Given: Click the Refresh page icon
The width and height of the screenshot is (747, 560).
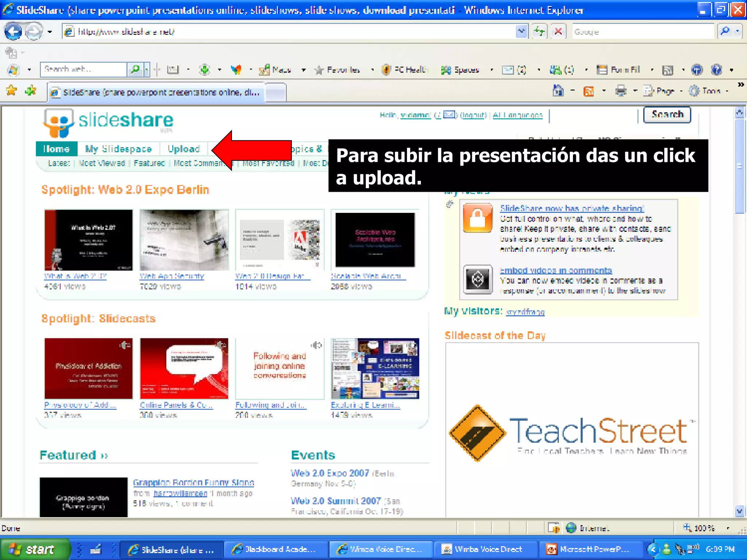Looking at the screenshot, I should click(x=539, y=31).
